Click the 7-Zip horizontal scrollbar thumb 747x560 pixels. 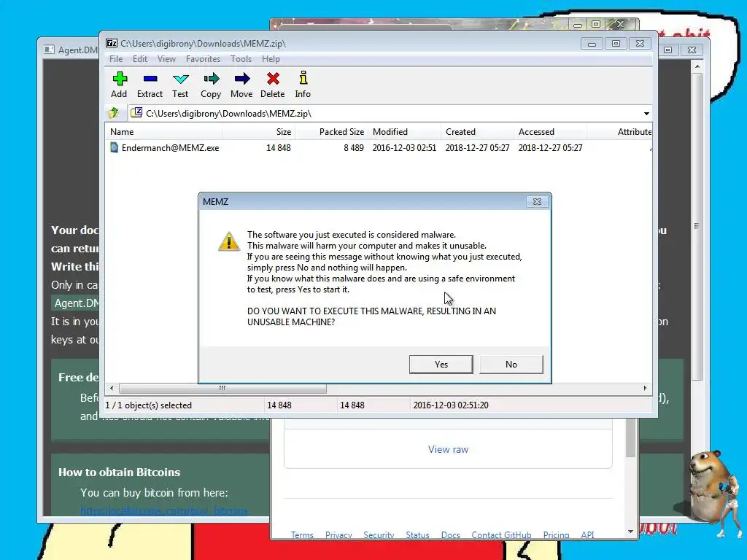pyautogui.click(x=222, y=388)
